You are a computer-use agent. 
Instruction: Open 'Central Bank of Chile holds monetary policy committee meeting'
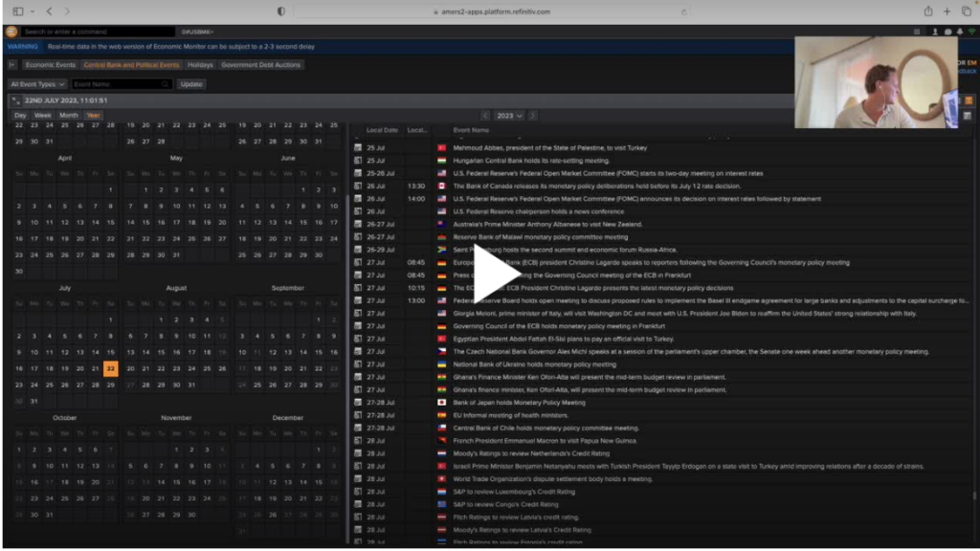coord(546,428)
